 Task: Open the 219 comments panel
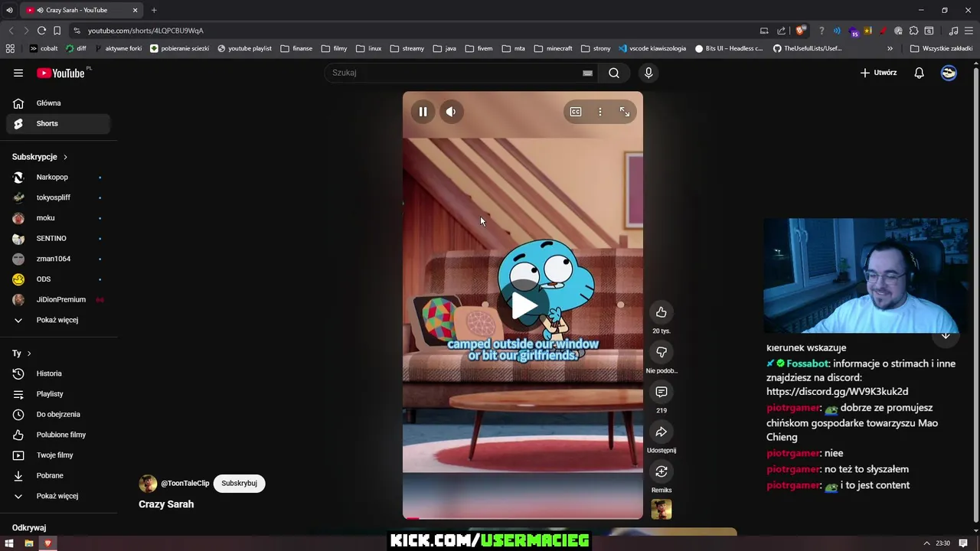click(x=661, y=392)
